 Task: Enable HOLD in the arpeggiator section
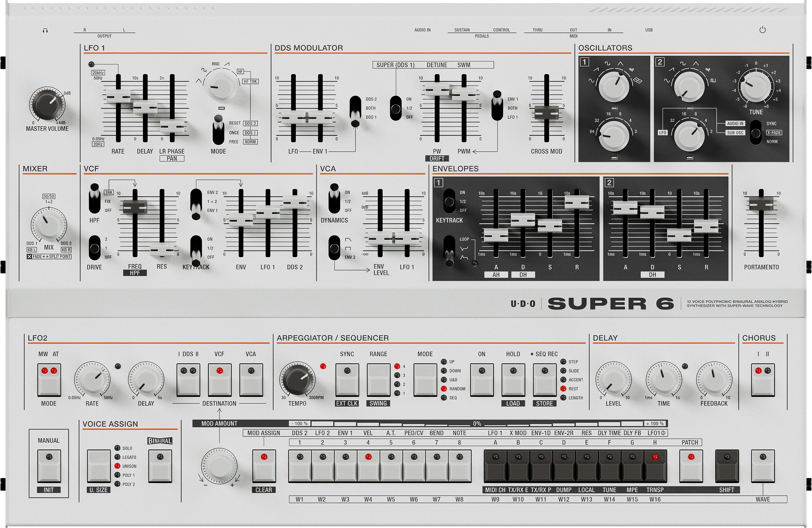click(x=513, y=380)
